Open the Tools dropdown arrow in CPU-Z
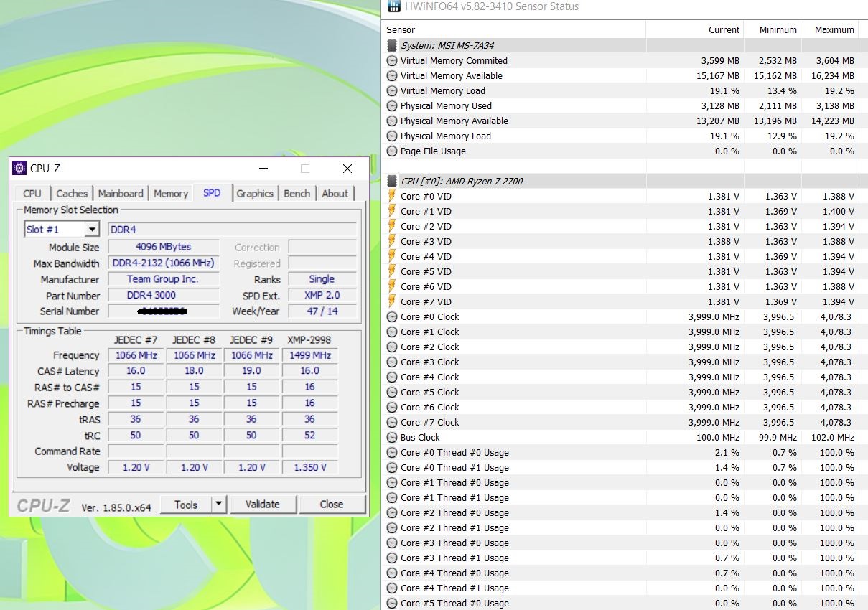This screenshot has height=610, width=868. (x=219, y=504)
